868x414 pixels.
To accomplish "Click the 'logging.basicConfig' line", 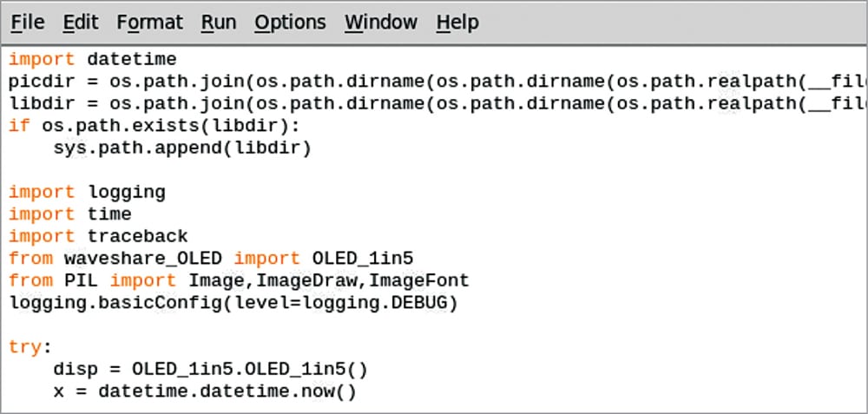I will (x=233, y=303).
